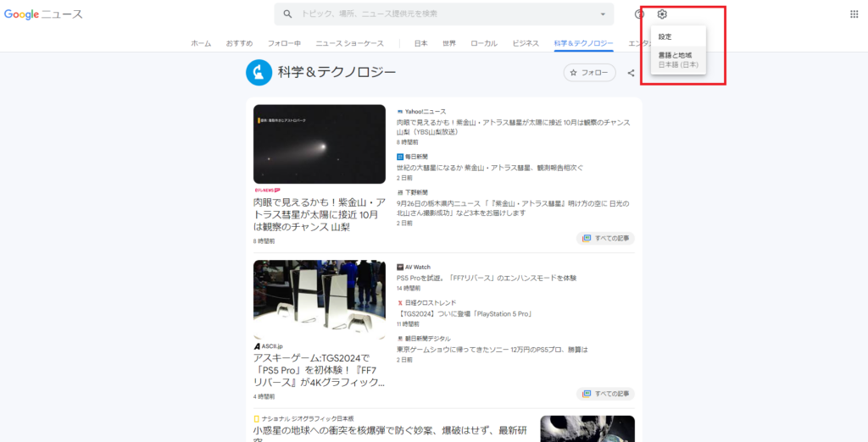868x442 pixels.
Task: Open the moon image thumbnail
Action: pyautogui.click(x=587, y=428)
